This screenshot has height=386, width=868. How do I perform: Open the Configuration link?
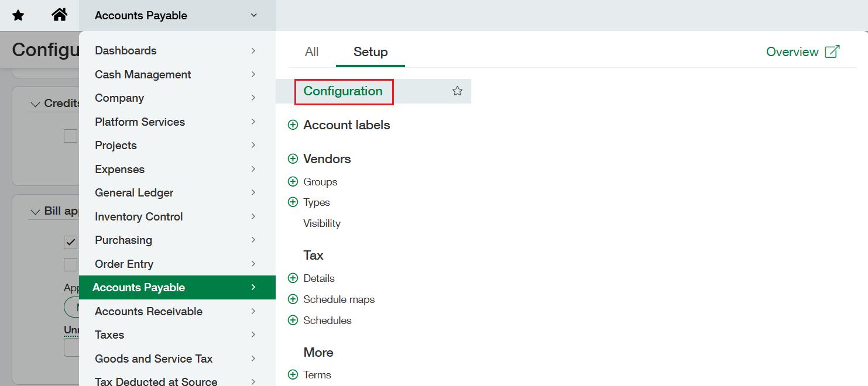(x=343, y=91)
